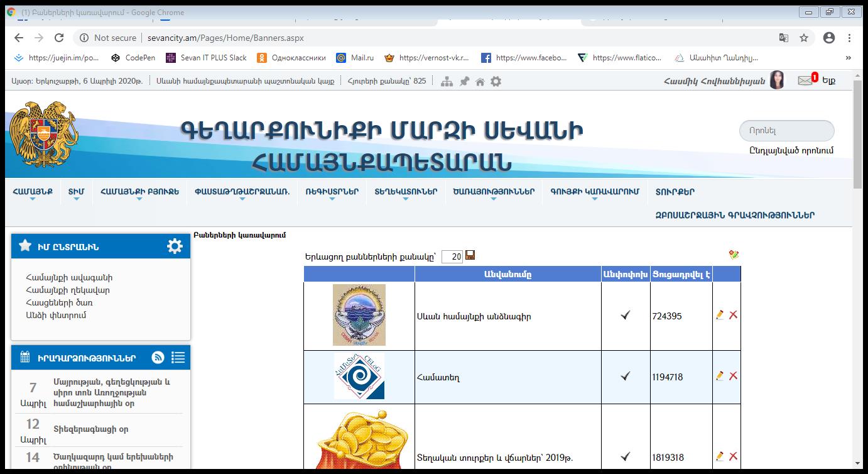Expand the ԳՈՒՅՔԻ ԿԱՌԱՎԱՐՈՒՄ dropdown menu

point(595,192)
